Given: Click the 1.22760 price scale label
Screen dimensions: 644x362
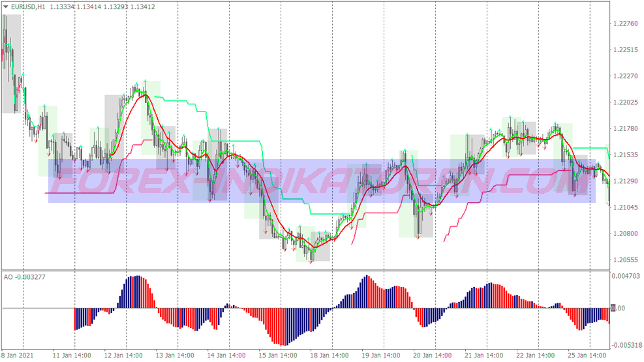Looking at the screenshot, I should [625, 23].
